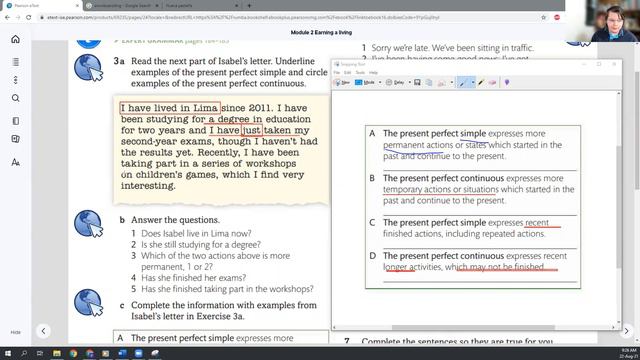The image size is (640, 360).
Task: Click New snip in Snipping Tool
Action: (x=342, y=82)
